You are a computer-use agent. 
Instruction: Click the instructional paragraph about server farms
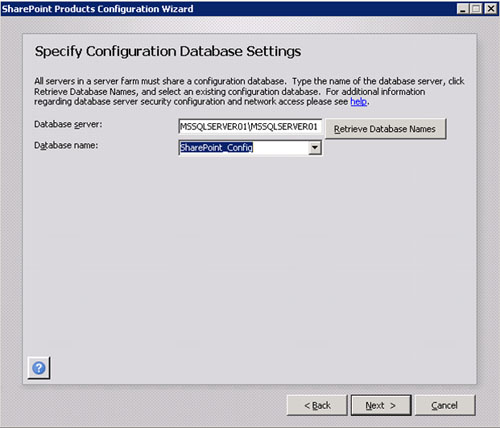[x=249, y=91]
